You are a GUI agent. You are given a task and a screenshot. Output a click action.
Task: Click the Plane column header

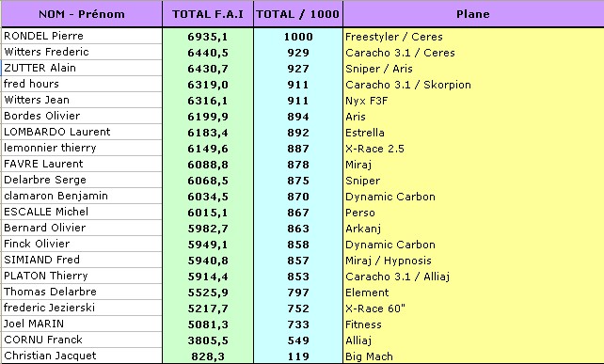(473, 14)
